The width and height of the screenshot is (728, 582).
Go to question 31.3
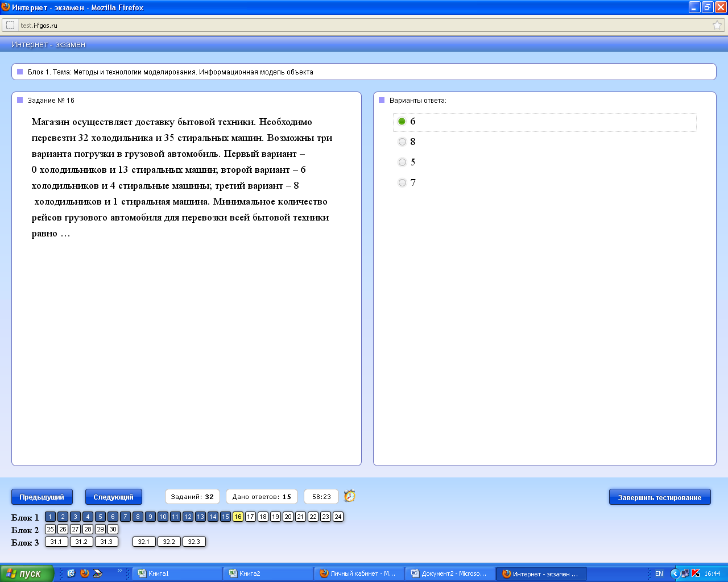click(106, 542)
